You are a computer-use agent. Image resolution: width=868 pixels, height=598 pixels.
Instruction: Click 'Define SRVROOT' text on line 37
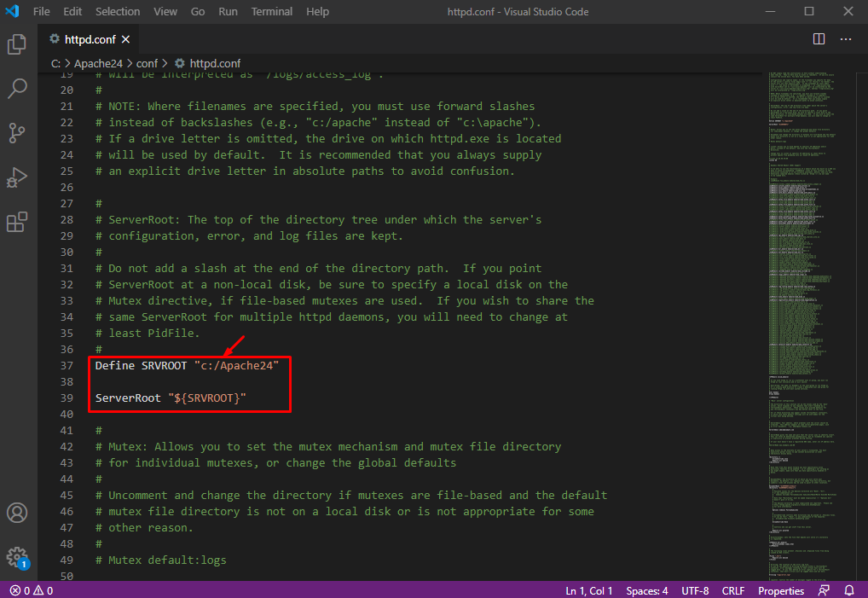click(x=141, y=365)
